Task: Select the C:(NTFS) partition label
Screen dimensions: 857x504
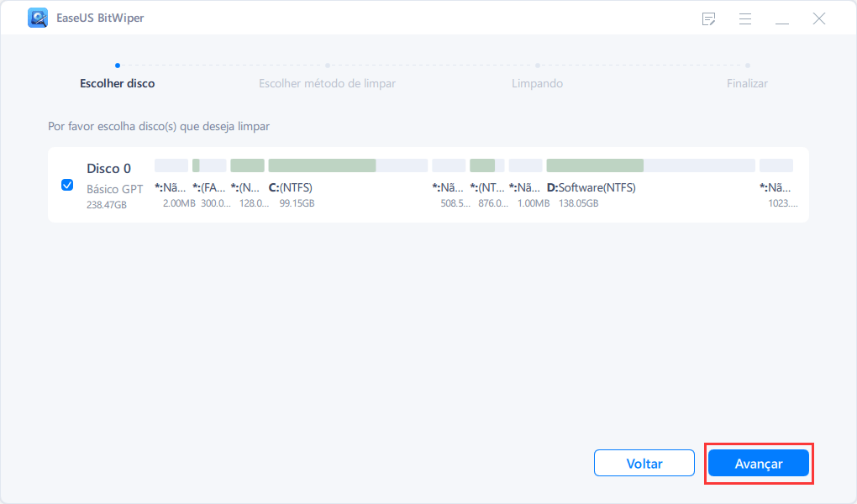Action: [x=290, y=187]
